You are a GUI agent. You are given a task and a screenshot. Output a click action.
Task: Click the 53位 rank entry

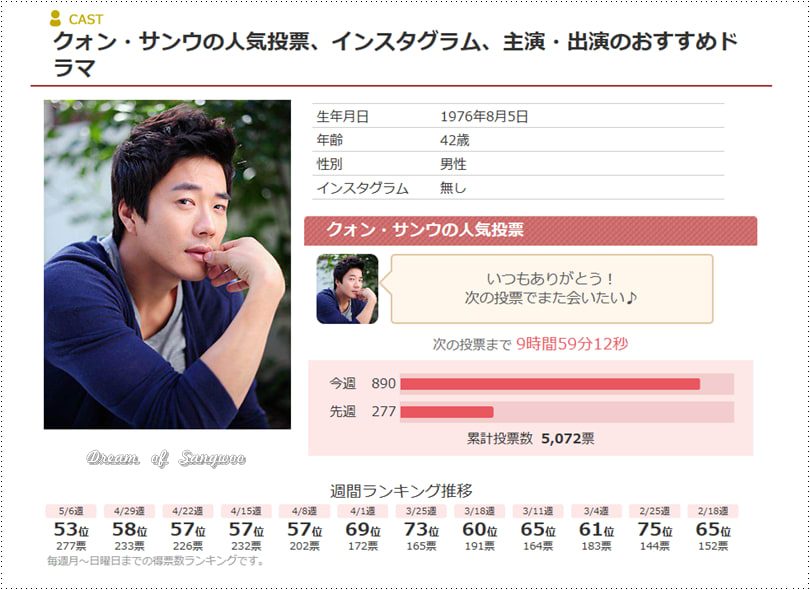click(x=71, y=530)
